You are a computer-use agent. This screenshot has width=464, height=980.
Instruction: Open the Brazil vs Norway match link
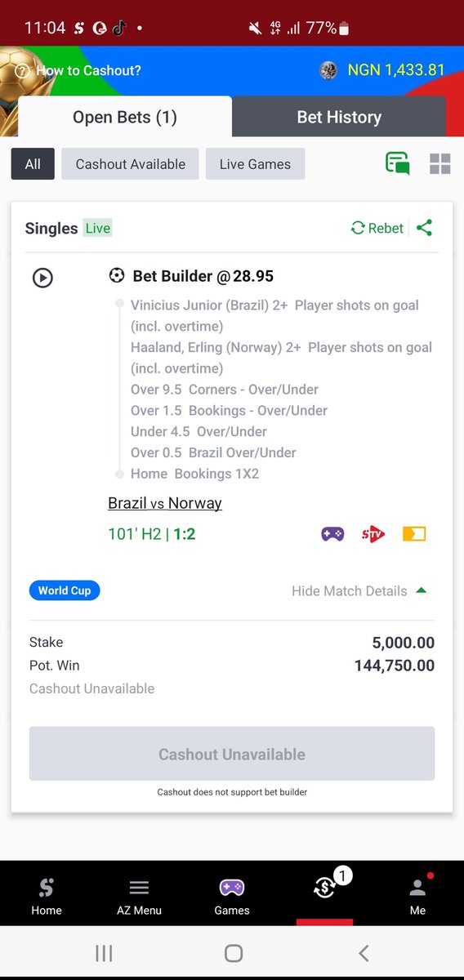pos(165,503)
